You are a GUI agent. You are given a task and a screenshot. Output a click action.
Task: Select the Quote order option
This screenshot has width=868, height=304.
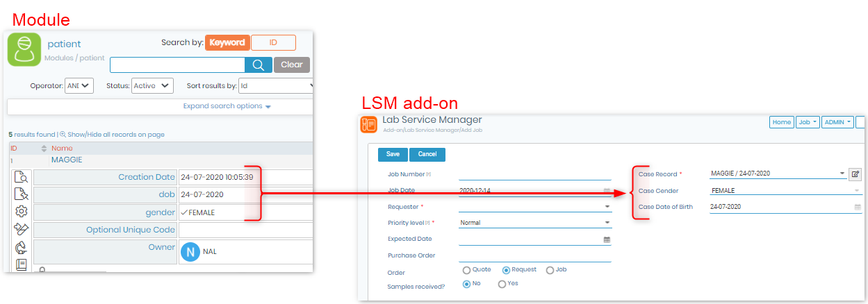click(466, 270)
